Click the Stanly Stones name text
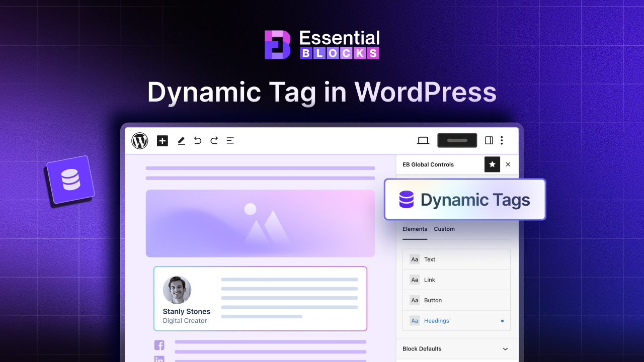This screenshot has height=362, width=644. (x=187, y=312)
